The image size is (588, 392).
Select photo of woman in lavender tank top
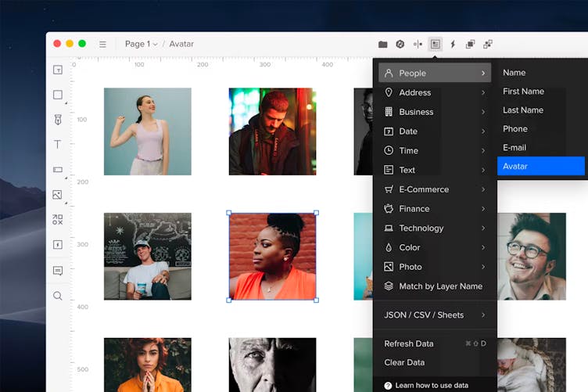(147, 131)
